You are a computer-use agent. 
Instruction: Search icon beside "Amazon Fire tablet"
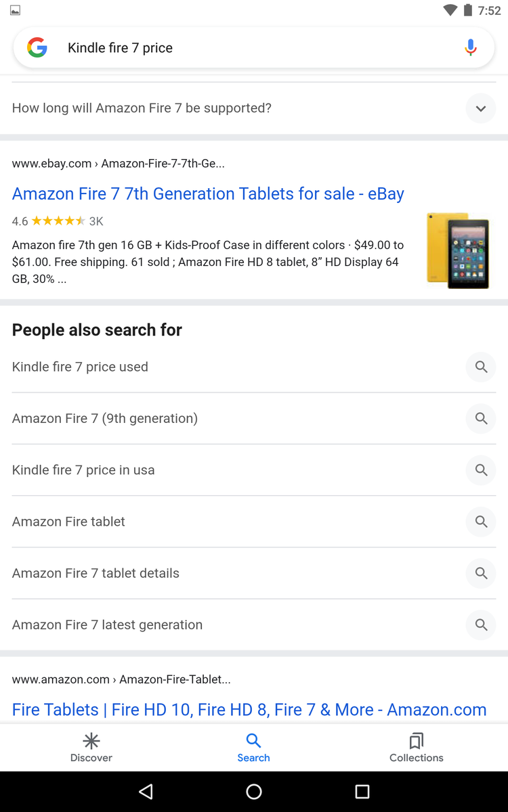[481, 522]
